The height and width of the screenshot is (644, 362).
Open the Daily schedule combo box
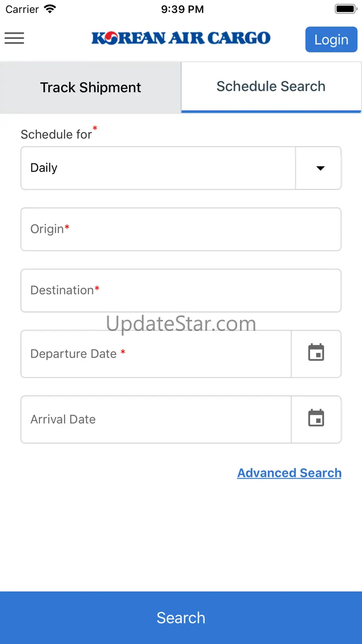[x=158, y=168]
